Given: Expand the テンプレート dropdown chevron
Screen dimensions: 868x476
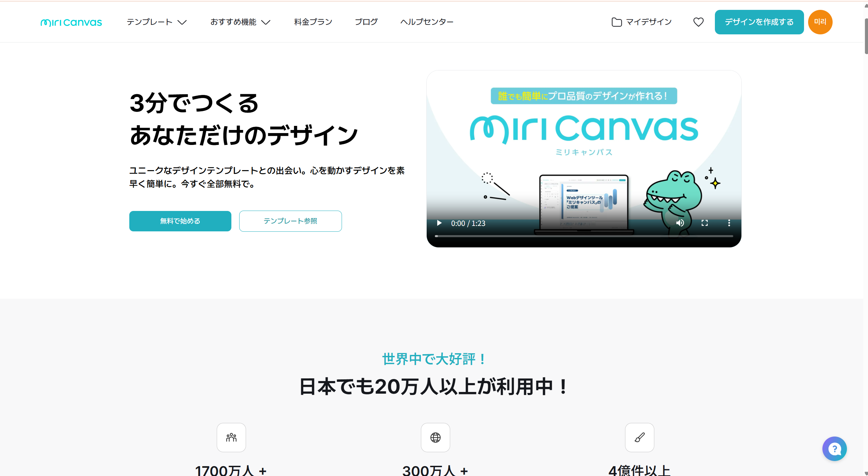Looking at the screenshot, I should coord(182,22).
